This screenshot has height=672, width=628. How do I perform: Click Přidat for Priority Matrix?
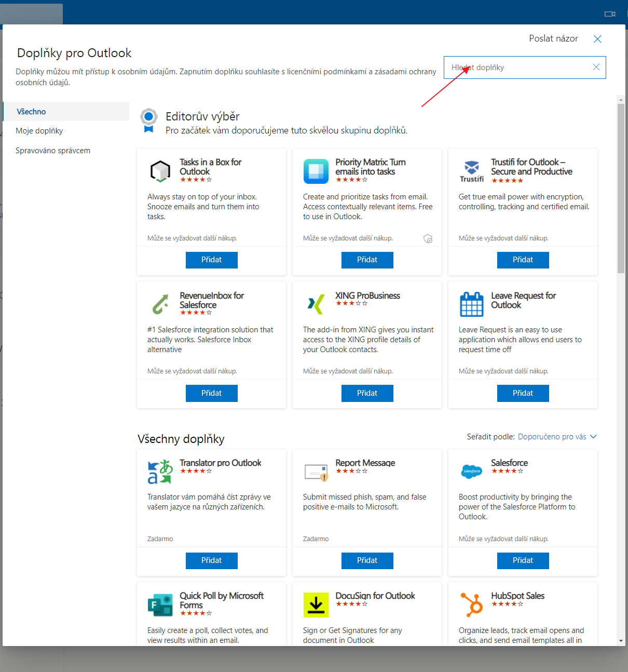(367, 260)
